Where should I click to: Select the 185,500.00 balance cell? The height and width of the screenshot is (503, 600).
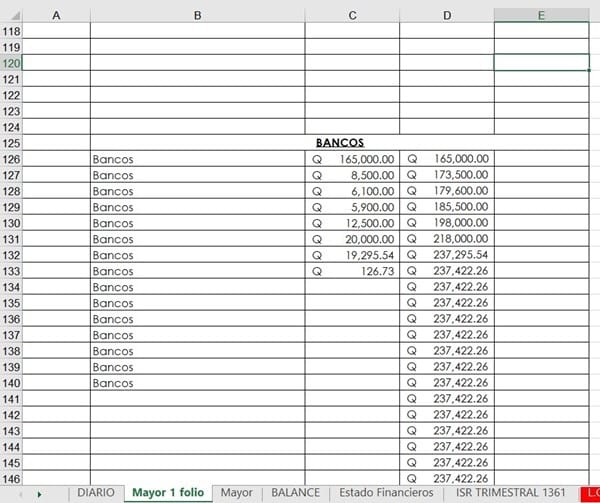click(447, 207)
